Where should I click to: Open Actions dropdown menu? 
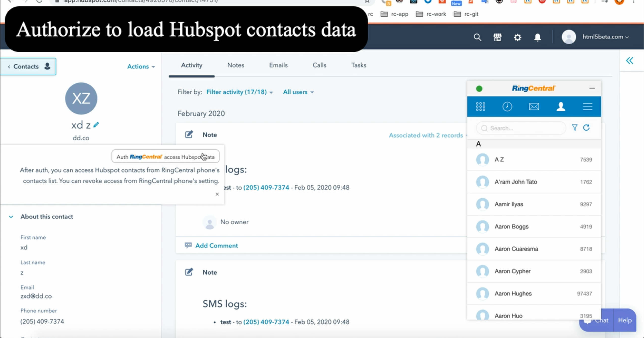141,67
